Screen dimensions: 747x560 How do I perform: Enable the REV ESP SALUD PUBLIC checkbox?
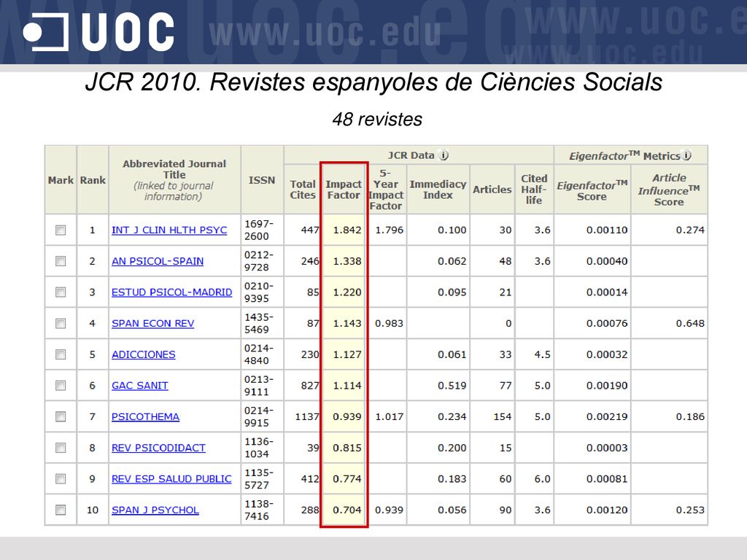tap(61, 478)
